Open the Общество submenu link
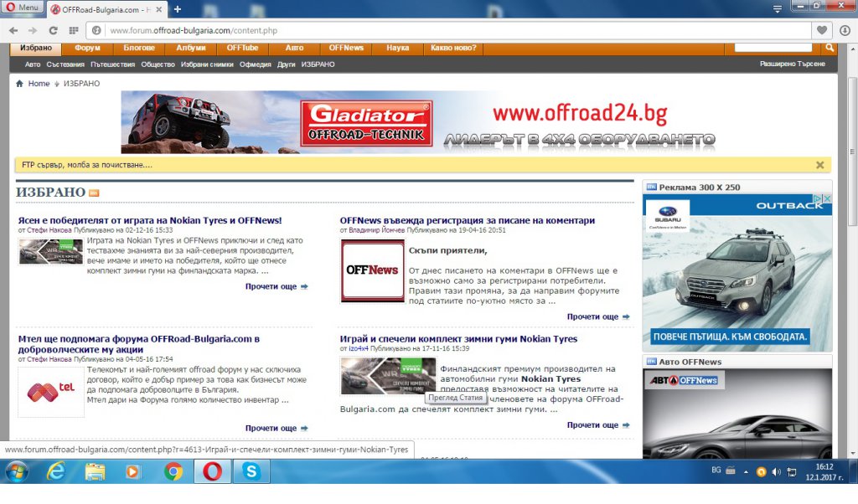The image size is (858, 504). click(158, 64)
